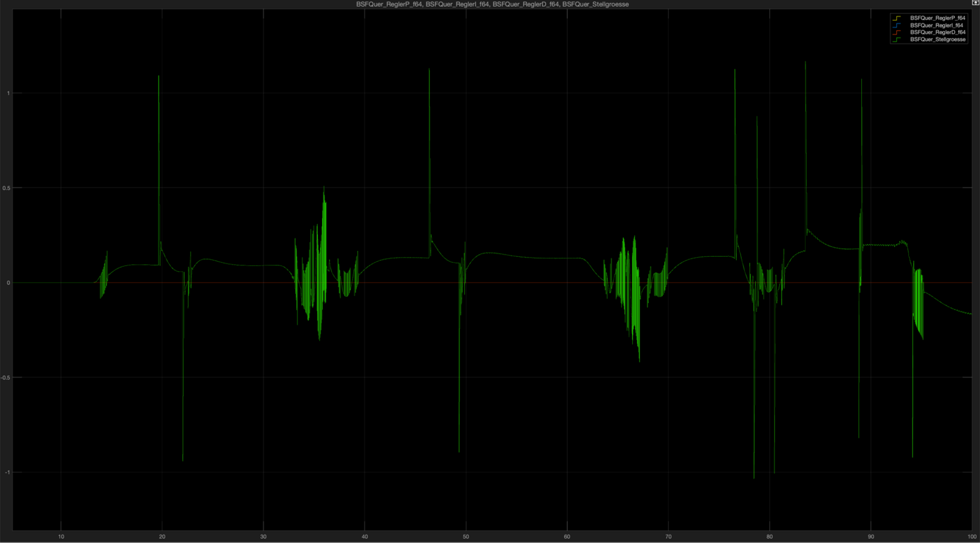Toggle visibility of BSFQuer_ReglerP_f64 legend entry
This screenshot has height=543, width=980.
(x=937, y=18)
